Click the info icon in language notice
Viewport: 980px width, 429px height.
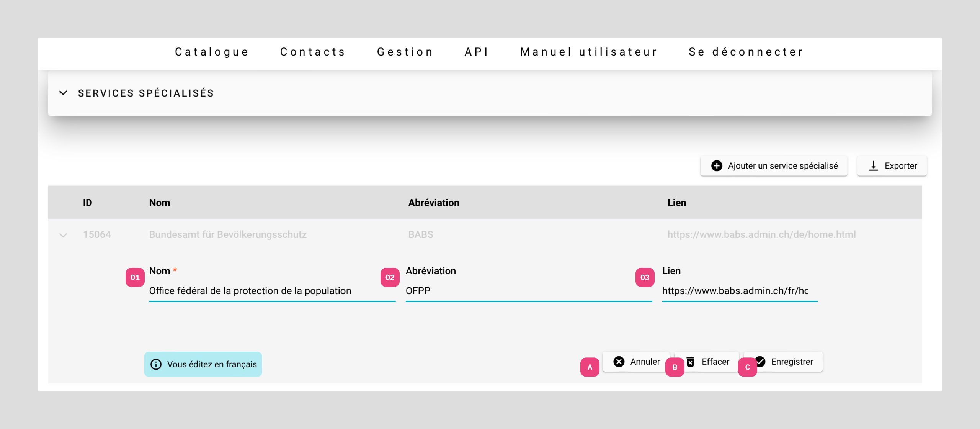[156, 364]
